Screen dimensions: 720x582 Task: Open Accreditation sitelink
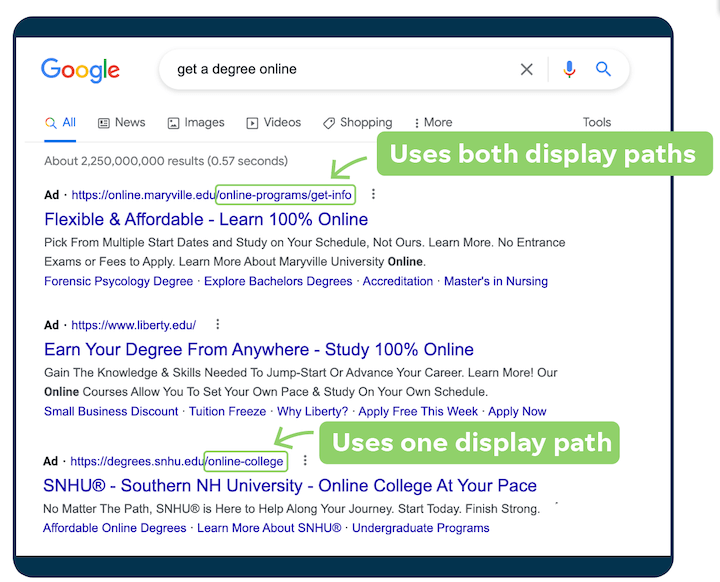tap(398, 281)
